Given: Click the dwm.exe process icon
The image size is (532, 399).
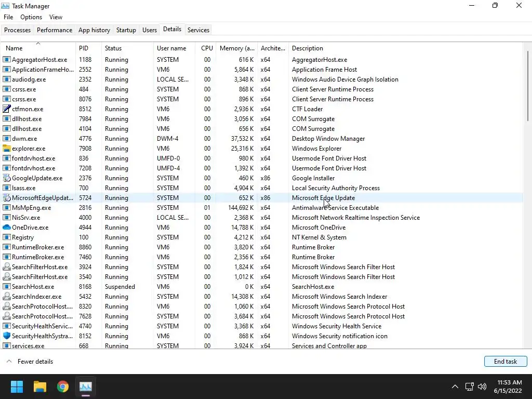Looking at the screenshot, I should click(x=6, y=138).
